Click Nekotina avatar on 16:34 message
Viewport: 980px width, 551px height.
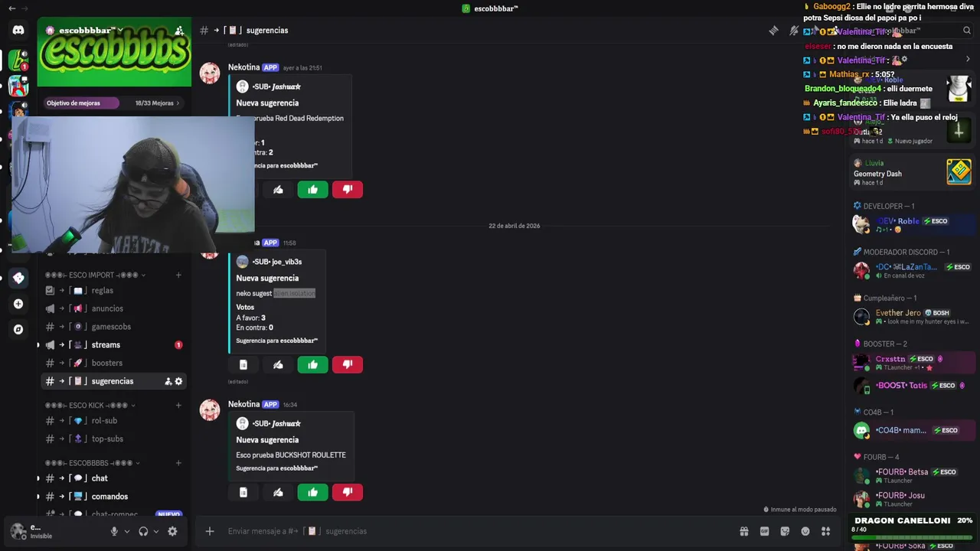click(210, 410)
